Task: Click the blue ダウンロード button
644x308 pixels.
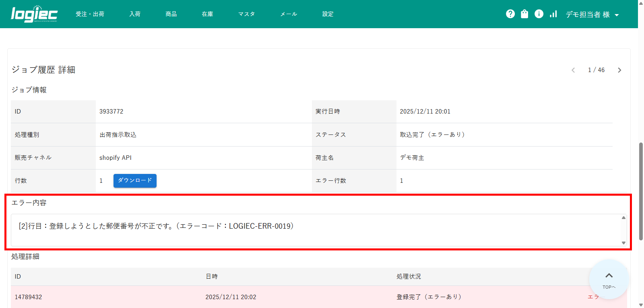Action: point(135,181)
